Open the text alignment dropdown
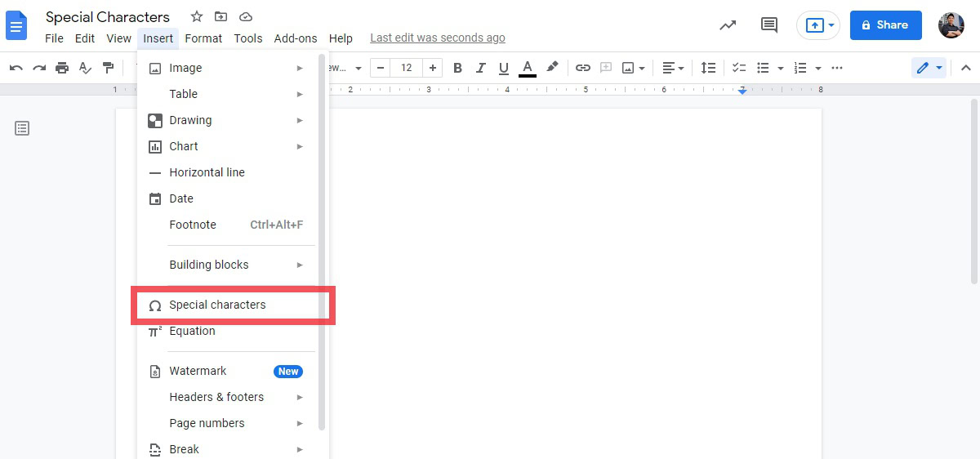This screenshot has width=980, height=459. tap(673, 68)
